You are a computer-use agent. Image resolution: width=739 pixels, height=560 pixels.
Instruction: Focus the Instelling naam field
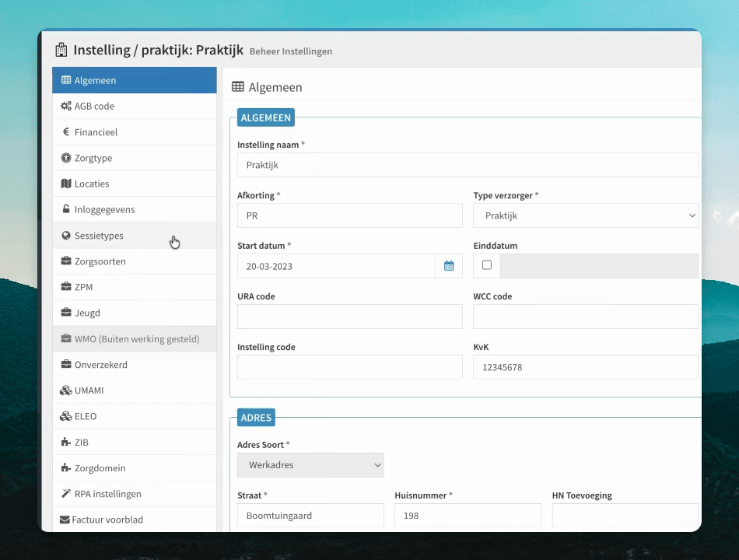pyautogui.click(x=468, y=165)
